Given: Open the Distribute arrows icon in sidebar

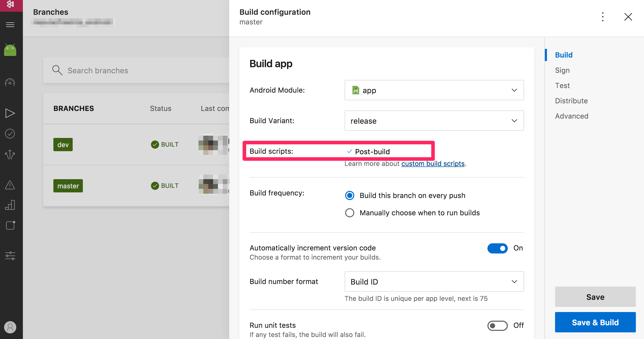Looking at the screenshot, I should tap(10, 154).
